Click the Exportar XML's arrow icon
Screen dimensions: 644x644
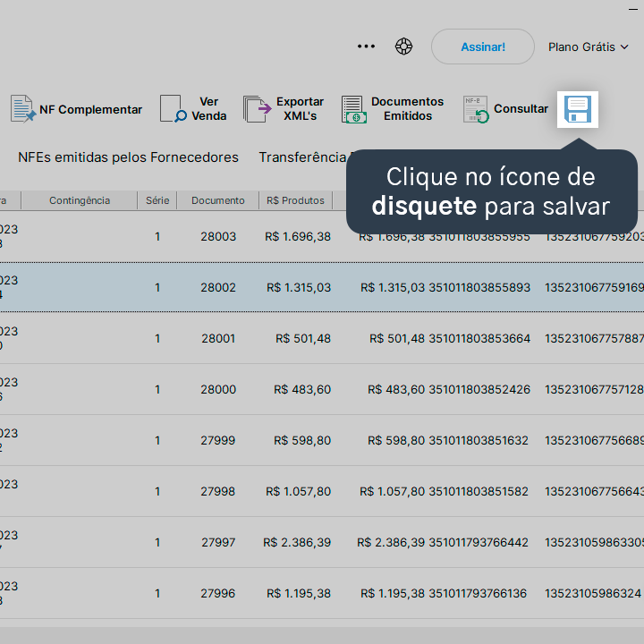257,109
